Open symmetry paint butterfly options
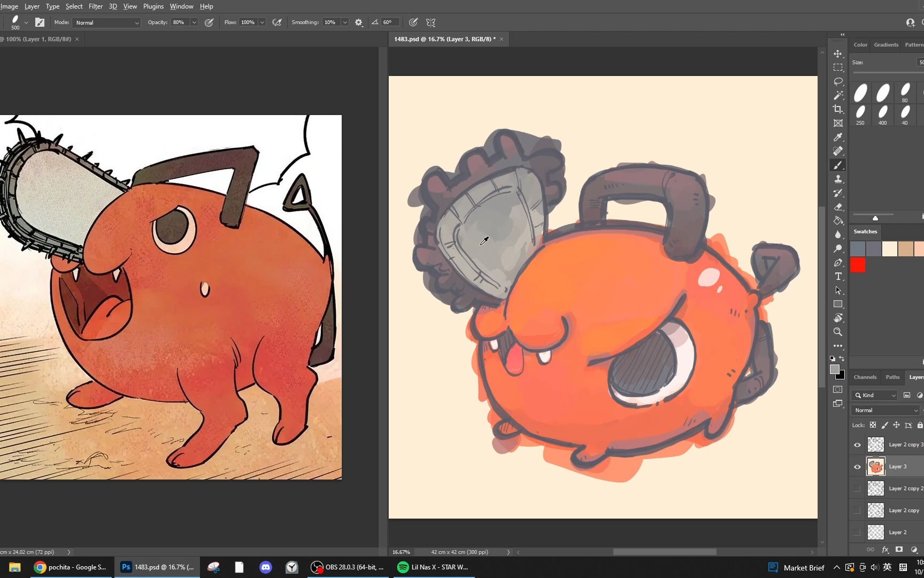Image resolution: width=924 pixels, height=578 pixels. pos(430,22)
